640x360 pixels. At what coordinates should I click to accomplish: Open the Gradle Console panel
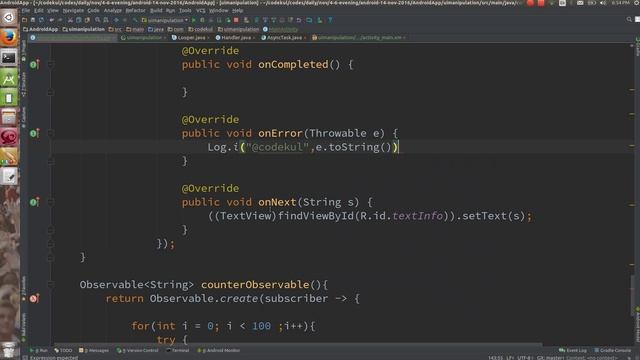(x=613, y=350)
